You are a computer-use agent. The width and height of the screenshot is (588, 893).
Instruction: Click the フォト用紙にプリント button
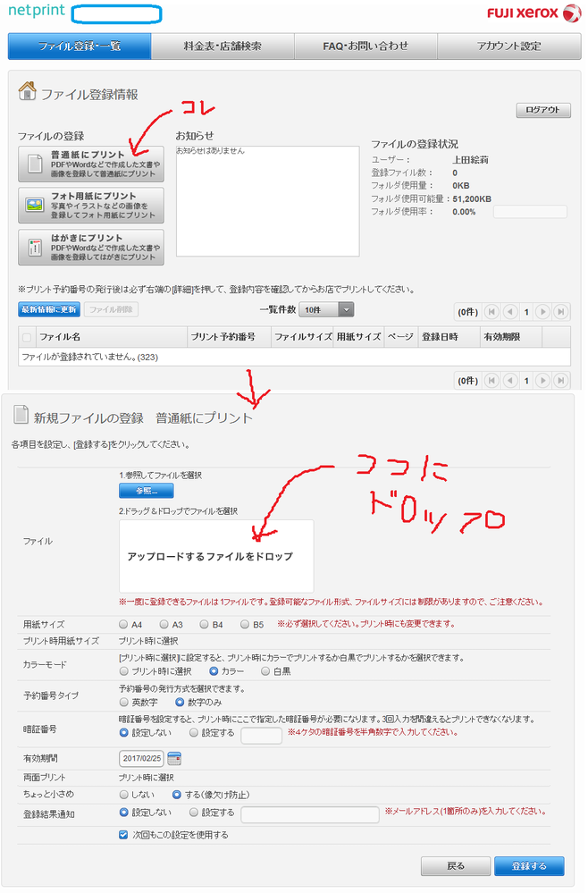click(91, 206)
